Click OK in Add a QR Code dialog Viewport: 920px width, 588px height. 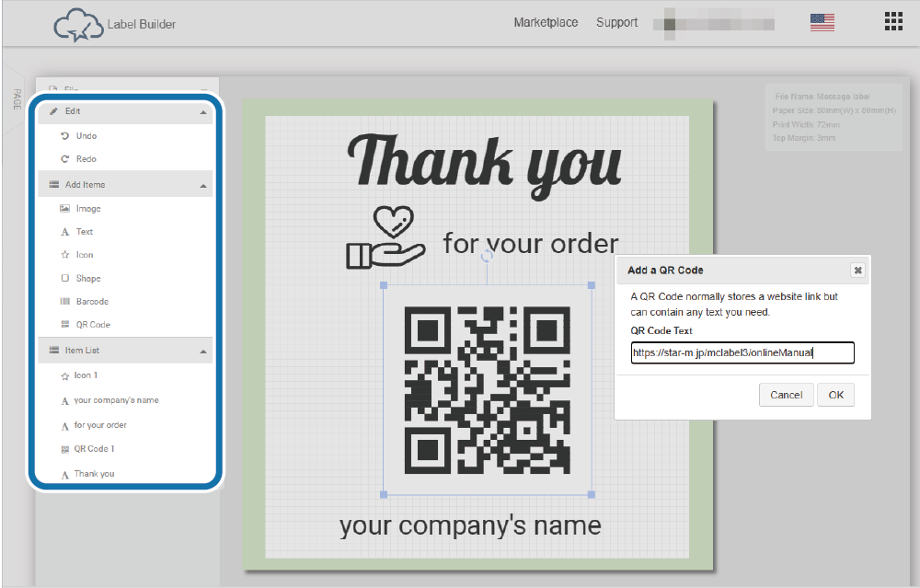tap(835, 395)
